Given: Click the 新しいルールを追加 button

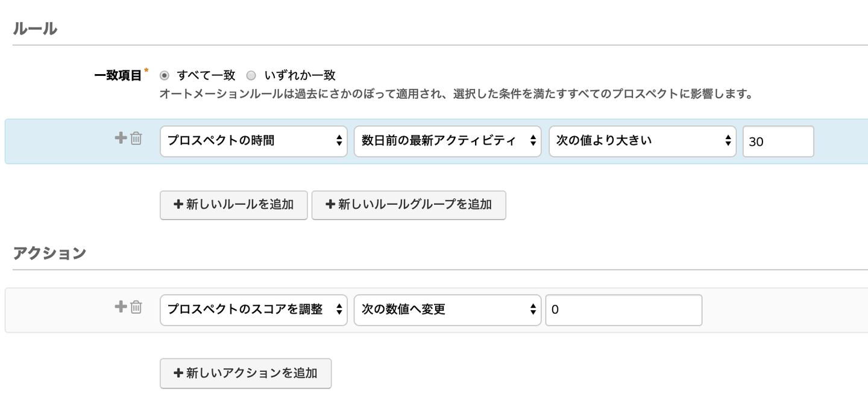Looking at the screenshot, I should [x=233, y=205].
